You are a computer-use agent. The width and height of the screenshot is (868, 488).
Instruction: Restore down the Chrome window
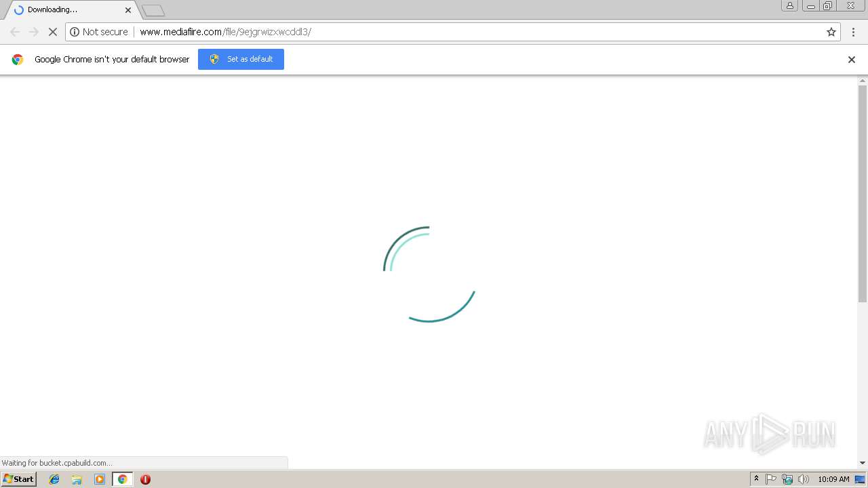pyautogui.click(x=828, y=5)
